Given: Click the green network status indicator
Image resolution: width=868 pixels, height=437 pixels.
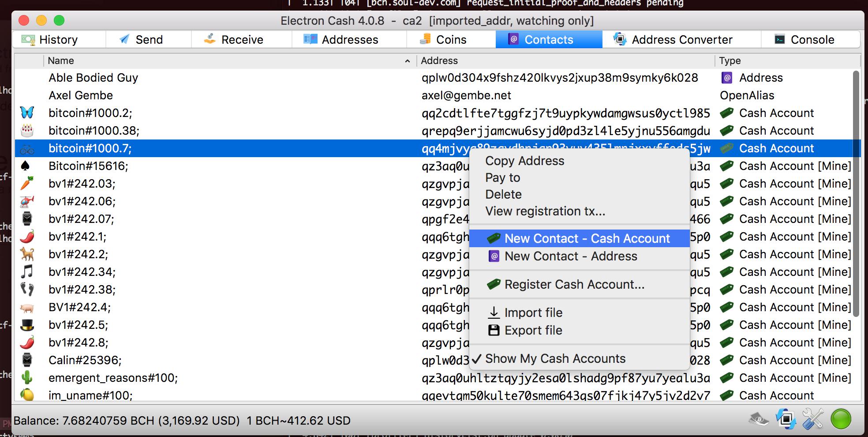Looking at the screenshot, I should click(841, 419).
